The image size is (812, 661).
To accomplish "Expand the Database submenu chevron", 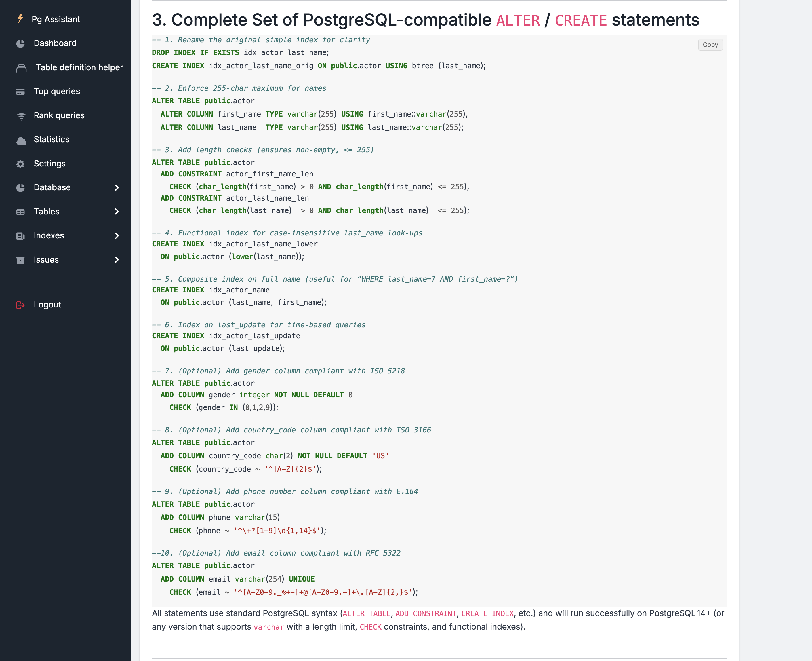I will 117,188.
